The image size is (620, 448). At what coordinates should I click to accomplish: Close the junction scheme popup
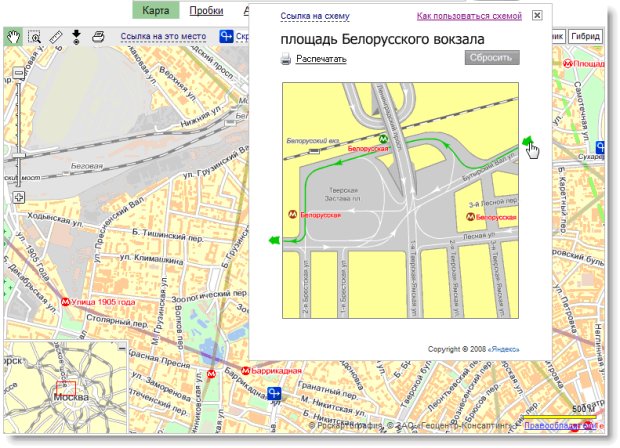tap(537, 15)
